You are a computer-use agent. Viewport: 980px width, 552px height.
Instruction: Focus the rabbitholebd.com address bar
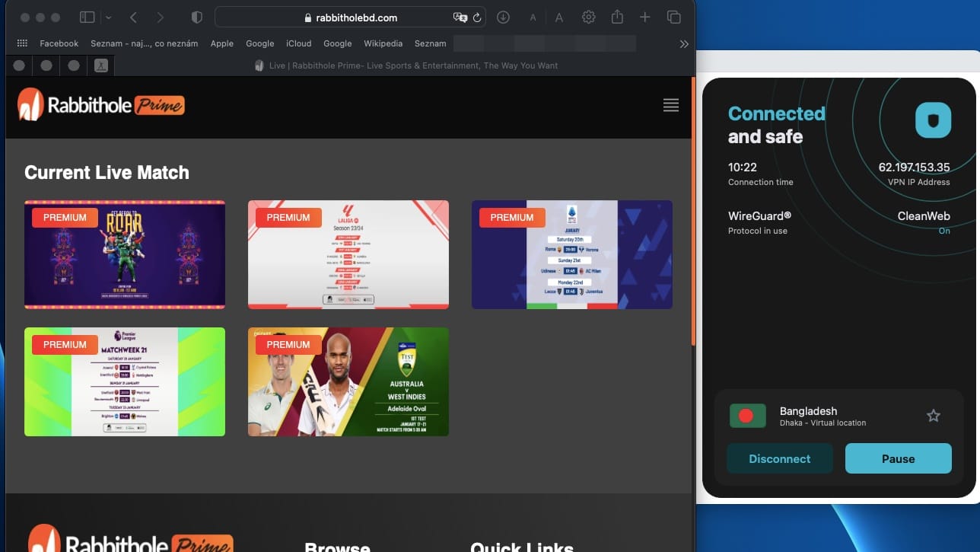tap(352, 17)
